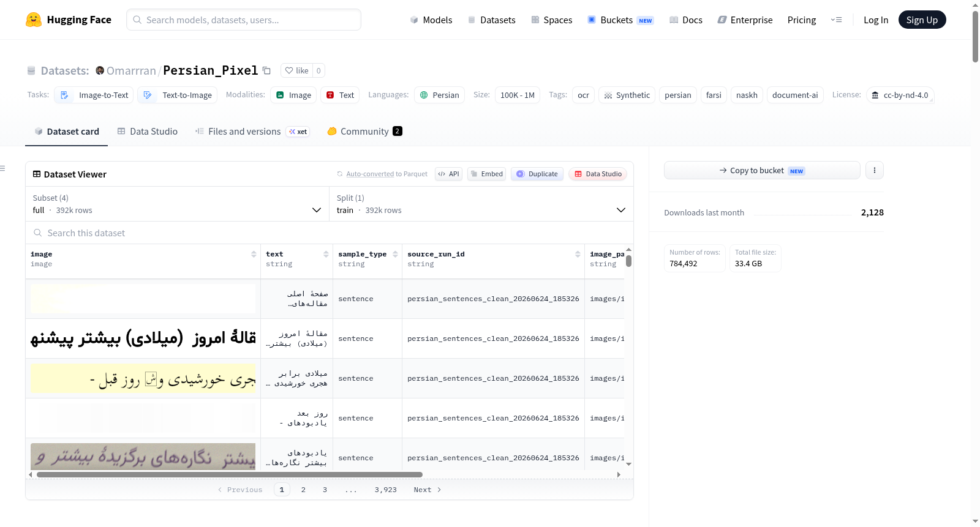980x527 pixels.
Task: Open the Datasets menu item
Action: [491, 20]
